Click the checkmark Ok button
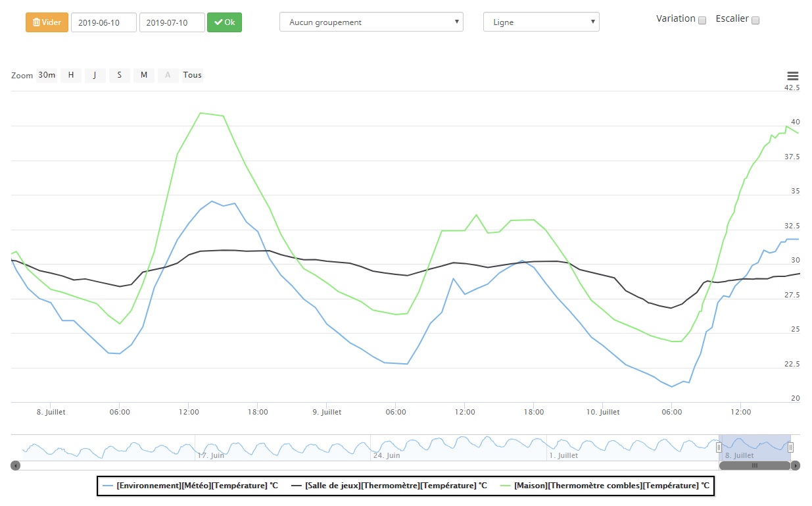This screenshot has width=812, height=506. [224, 22]
